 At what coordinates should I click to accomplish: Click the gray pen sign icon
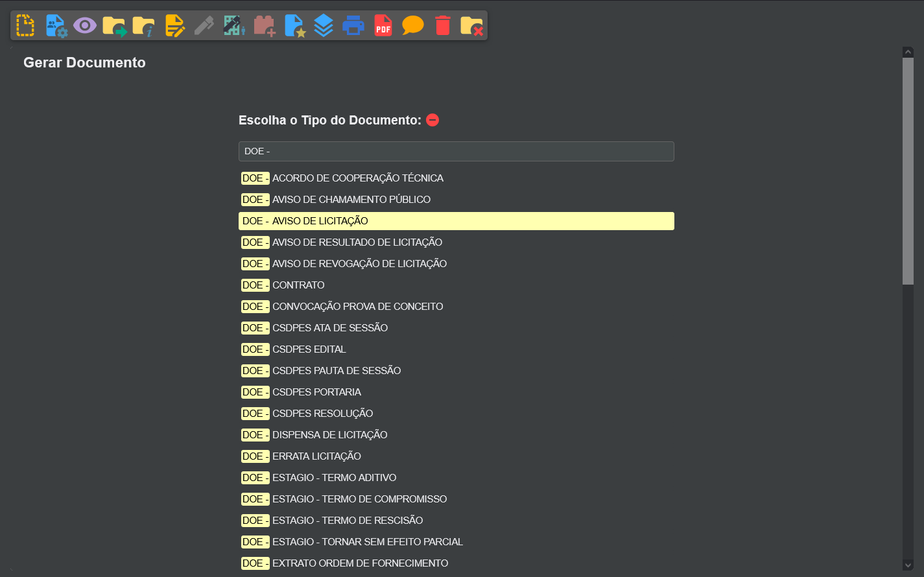204,26
